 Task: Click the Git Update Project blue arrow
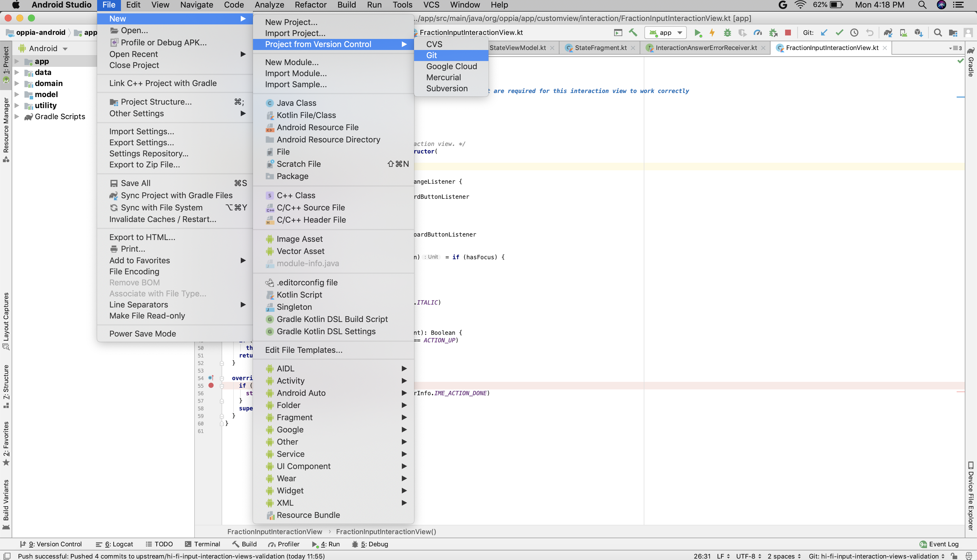(x=824, y=33)
